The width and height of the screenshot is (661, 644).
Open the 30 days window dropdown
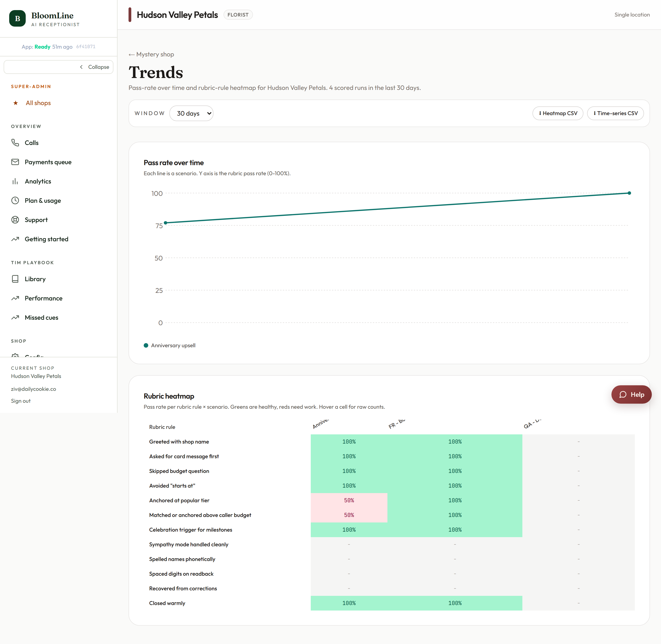191,113
